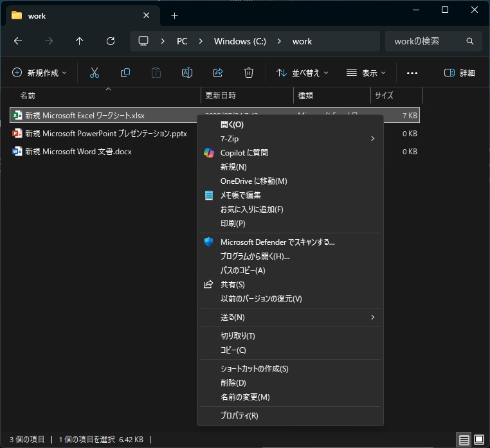Screen dimensions: 490x448
Task: Open new tab with plus button
Action: point(174,15)
